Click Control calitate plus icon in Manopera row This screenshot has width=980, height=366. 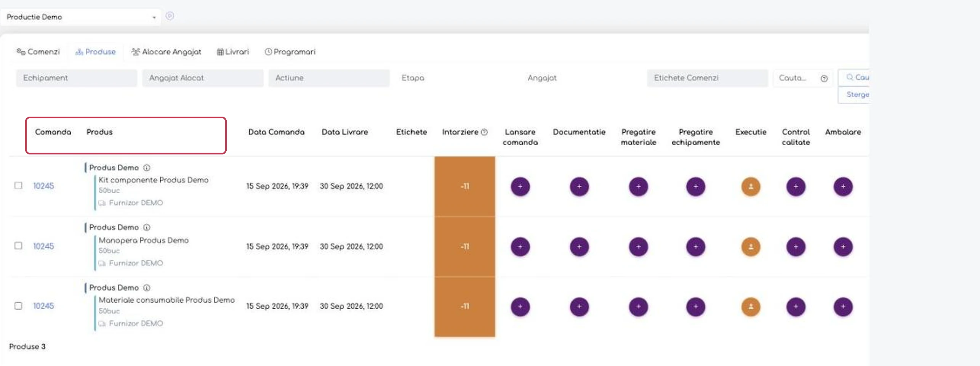click(796, 247)
